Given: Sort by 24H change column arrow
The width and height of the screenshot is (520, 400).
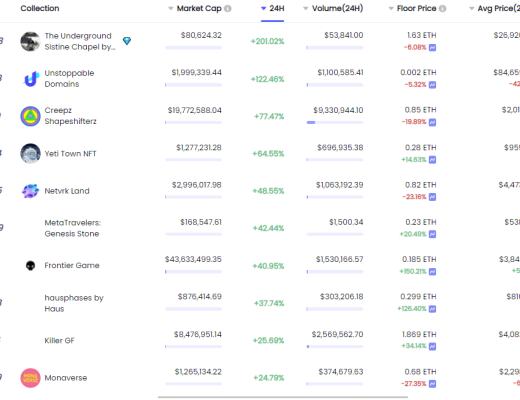Looking at the screenshot, I should (x=263, y=8).
